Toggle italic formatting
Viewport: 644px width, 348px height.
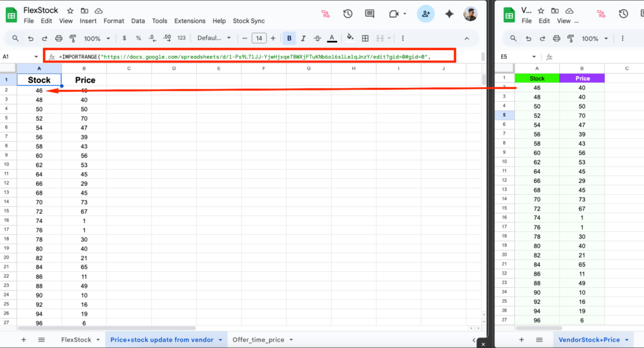coord(303,38)
